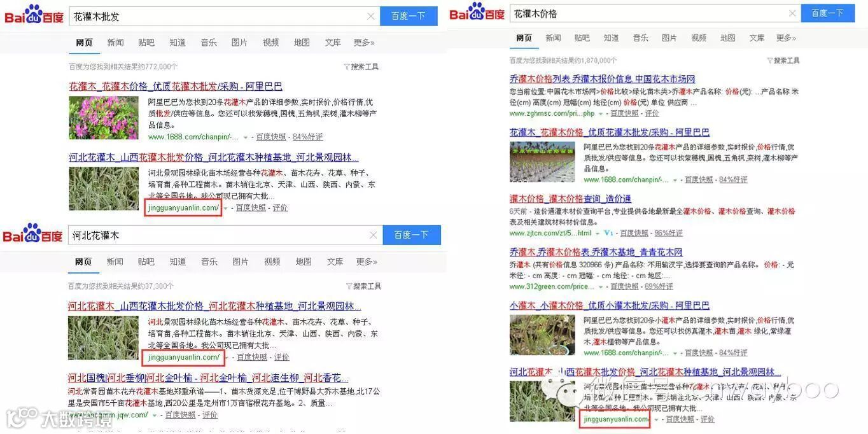
Task: Click Baidu logo beside 花灌木价格 search
Action: pos(477,11)
